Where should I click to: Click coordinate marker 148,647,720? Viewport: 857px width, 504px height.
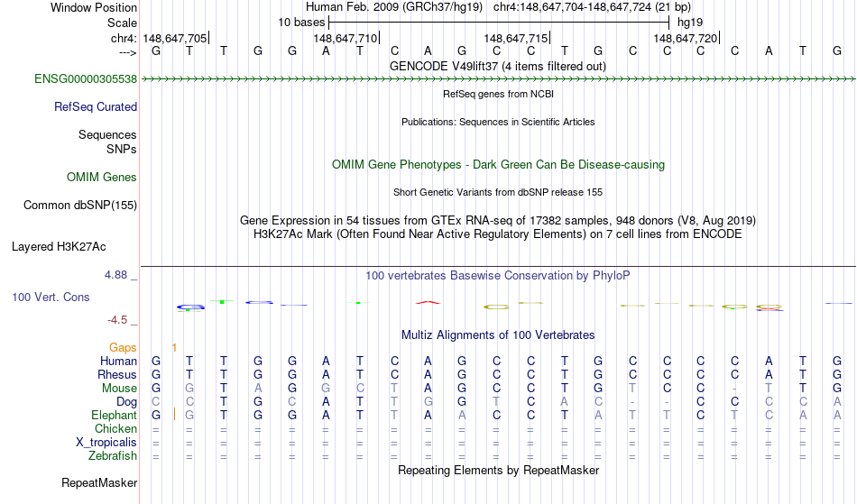point(687,38)
